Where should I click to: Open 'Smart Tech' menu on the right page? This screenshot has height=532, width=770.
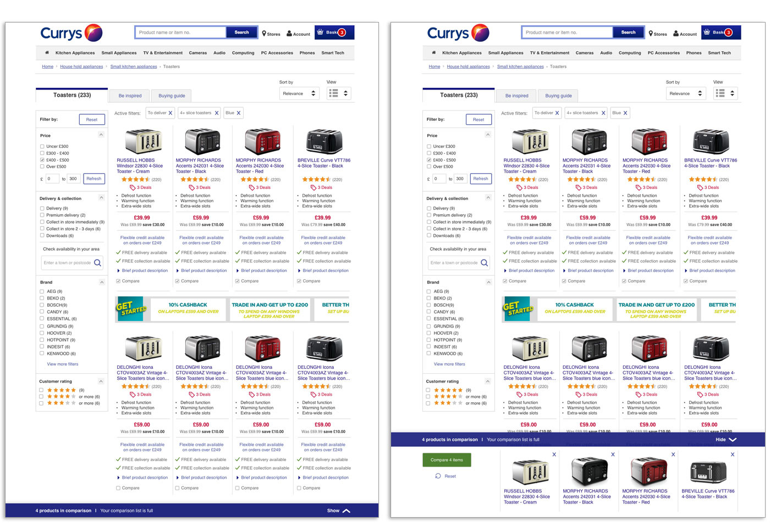[719, 53]
